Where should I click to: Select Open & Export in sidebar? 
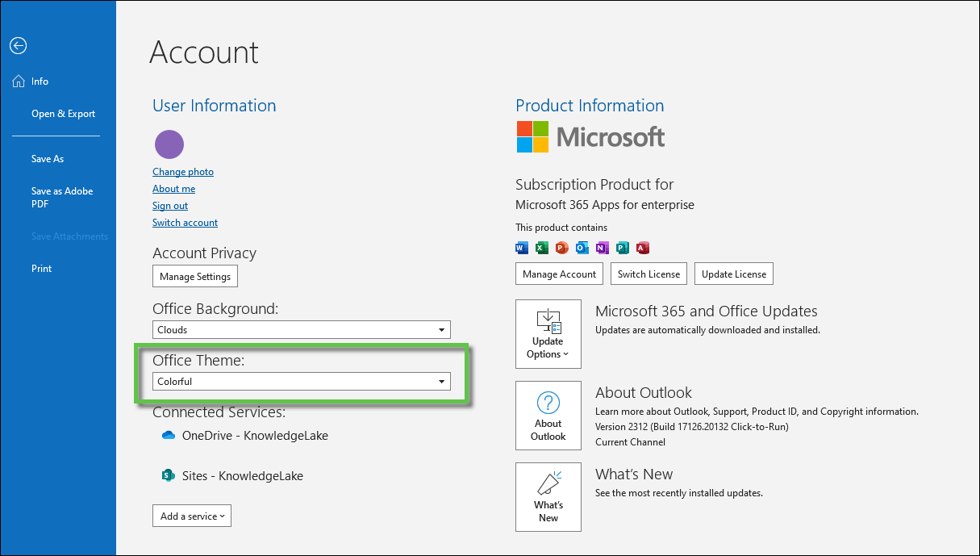63,114
